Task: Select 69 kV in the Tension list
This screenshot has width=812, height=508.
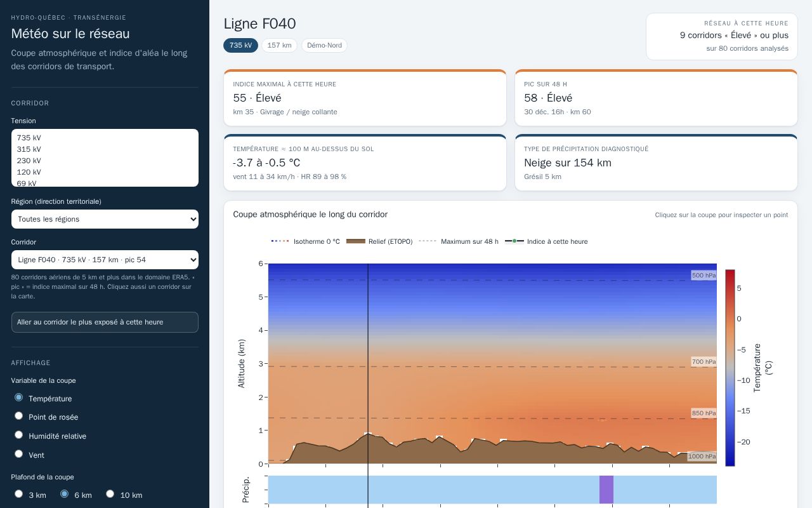Action: 105,183
